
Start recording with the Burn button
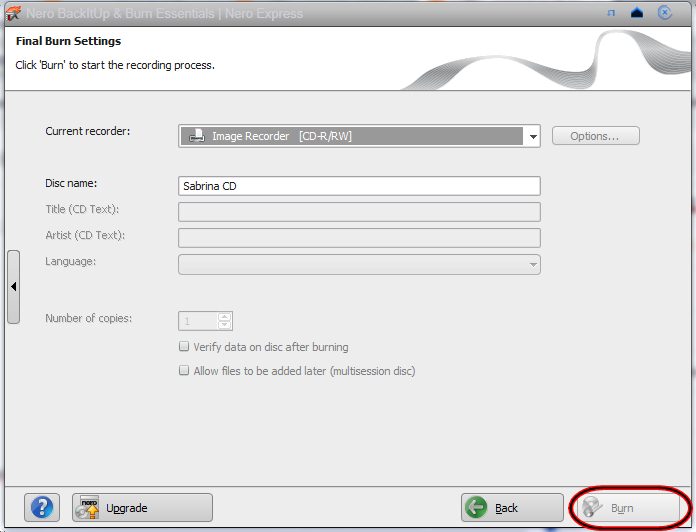click(628, 508)
